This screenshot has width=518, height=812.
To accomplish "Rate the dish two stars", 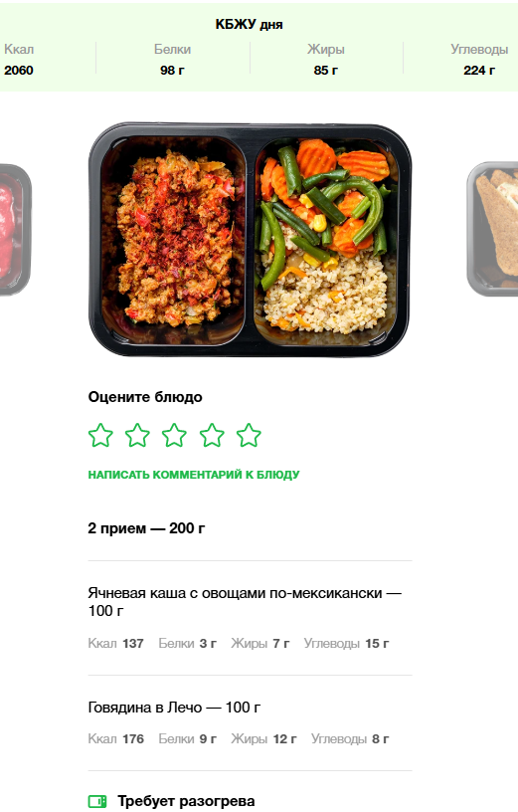I will point(137,435).
